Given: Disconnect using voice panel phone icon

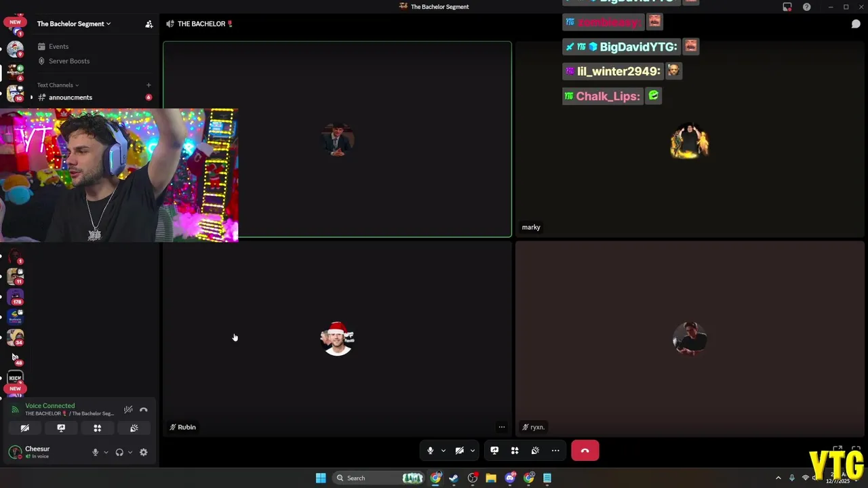Looking at the screenshot, I should [144, 409].
